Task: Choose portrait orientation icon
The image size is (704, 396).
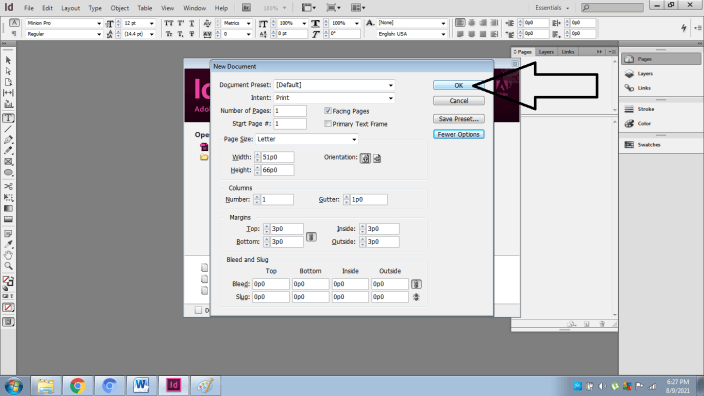Action: (365, 158)
